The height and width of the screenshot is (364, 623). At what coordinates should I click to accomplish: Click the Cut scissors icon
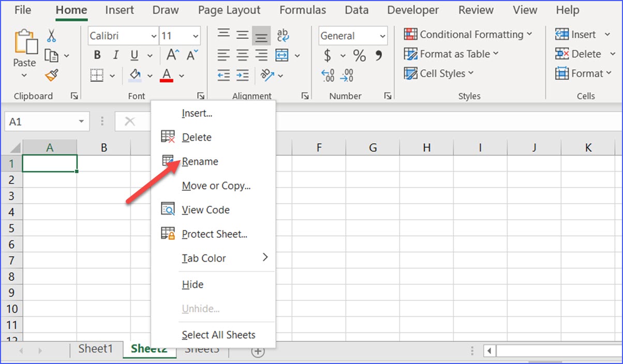[51, 36]
